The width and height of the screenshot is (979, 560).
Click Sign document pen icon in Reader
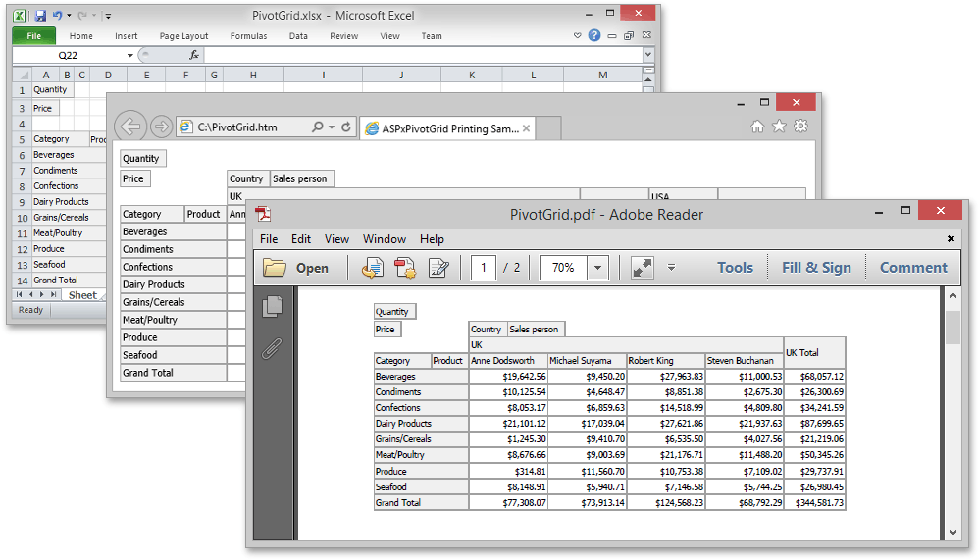(x=438, y=268)
